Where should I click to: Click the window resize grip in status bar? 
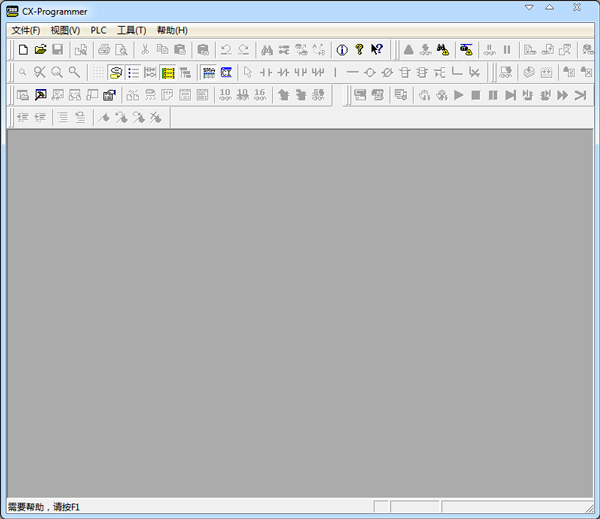coord(590,508)
